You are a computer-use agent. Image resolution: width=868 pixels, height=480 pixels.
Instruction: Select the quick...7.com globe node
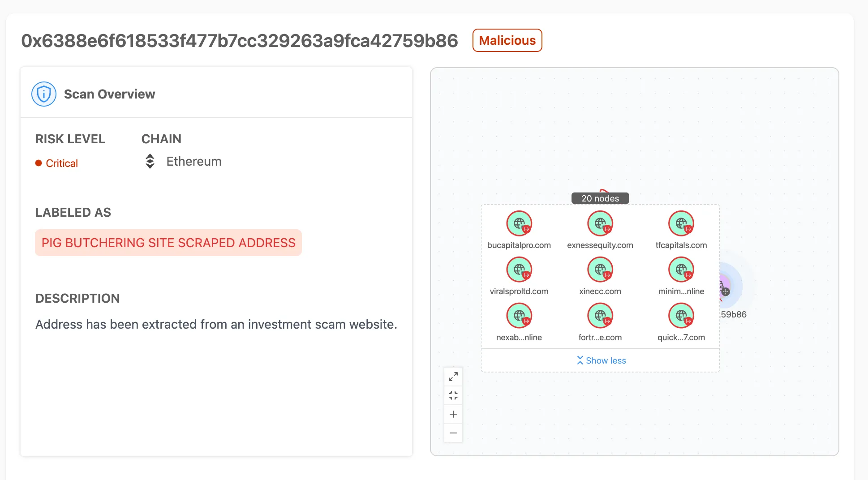click(681, 315)
